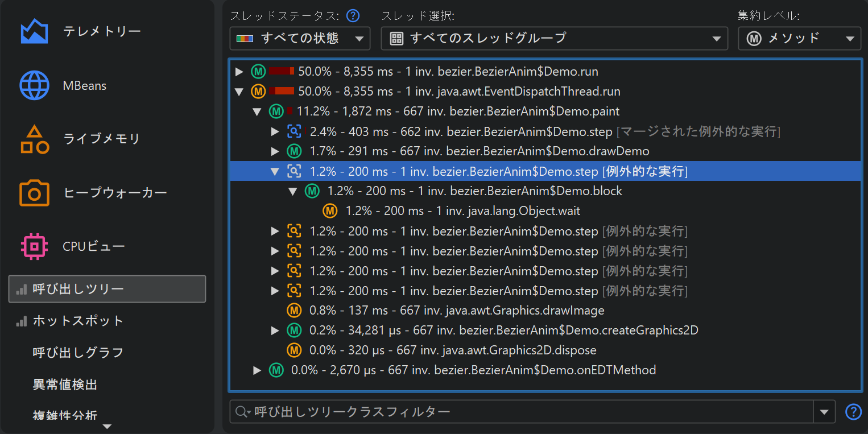Select ホットスポット in the sidebar
The image size is (868, 434).
pyautogui.click(x=78, y=321)
